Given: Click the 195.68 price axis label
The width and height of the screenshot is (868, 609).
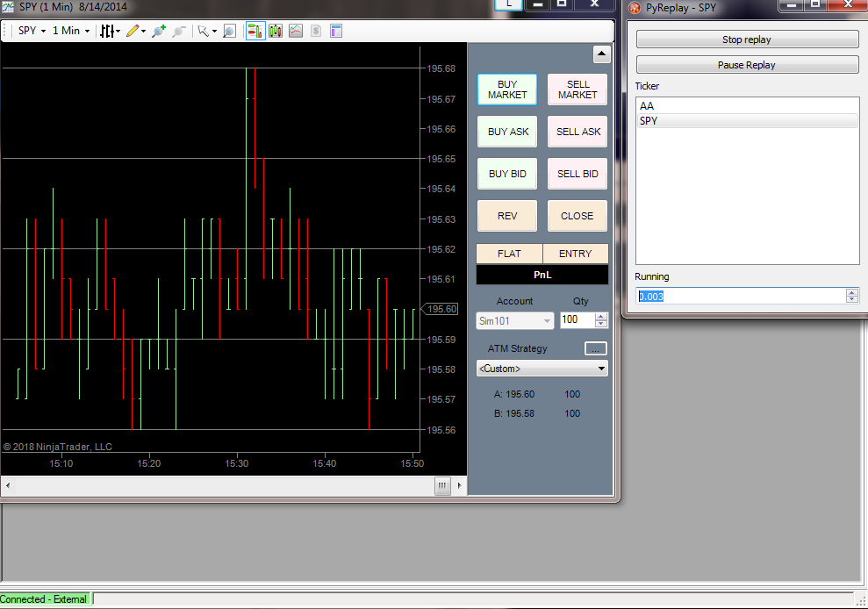Looking at the screenshot, I should point(441,68).
